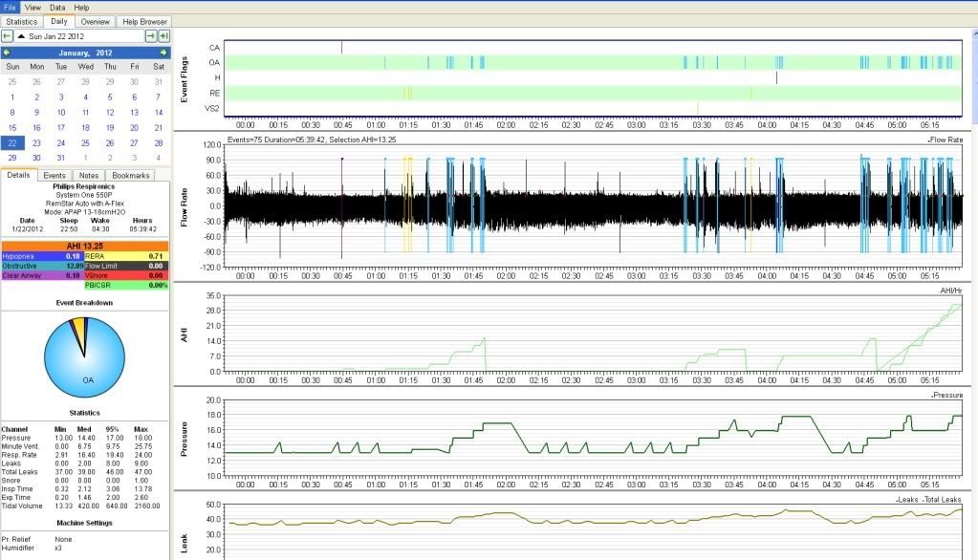978x560 pixels.
Task: Click the H hypopnea flag near 04:00
Action: coord(776,77)
